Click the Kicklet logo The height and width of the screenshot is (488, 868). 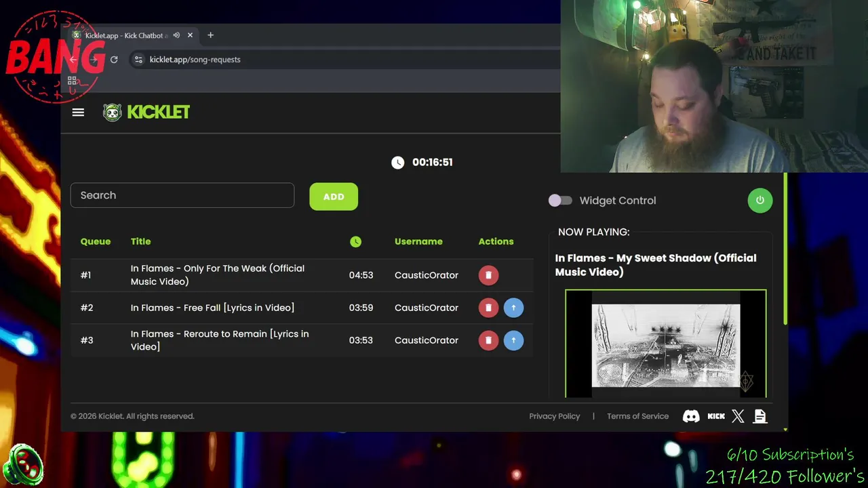click(146, 112)
